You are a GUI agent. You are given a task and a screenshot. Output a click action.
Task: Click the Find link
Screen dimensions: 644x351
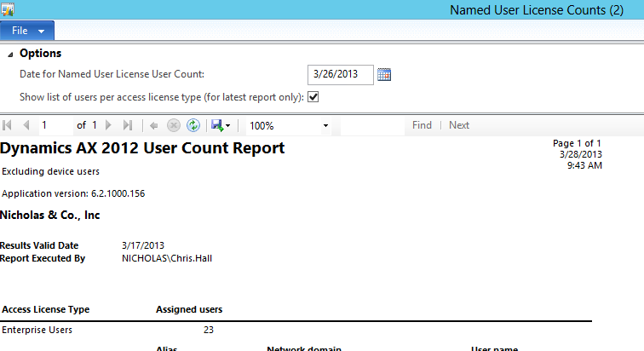coord(422,125)
